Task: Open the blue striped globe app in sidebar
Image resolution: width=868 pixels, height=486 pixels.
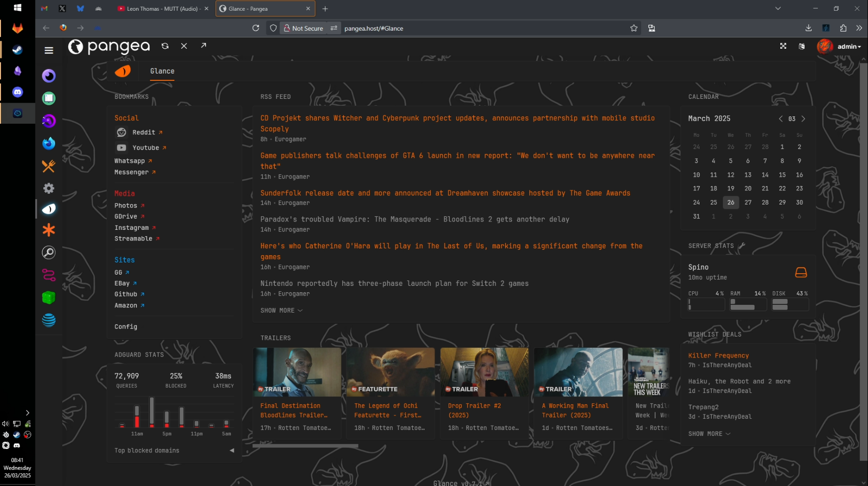Action: click(49, 320)
